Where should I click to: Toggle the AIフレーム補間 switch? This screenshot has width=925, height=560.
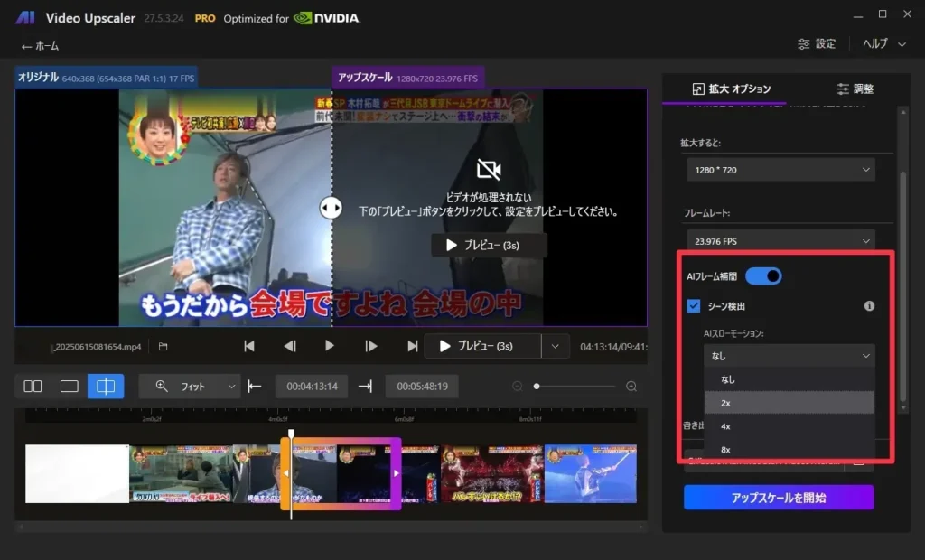763,276
